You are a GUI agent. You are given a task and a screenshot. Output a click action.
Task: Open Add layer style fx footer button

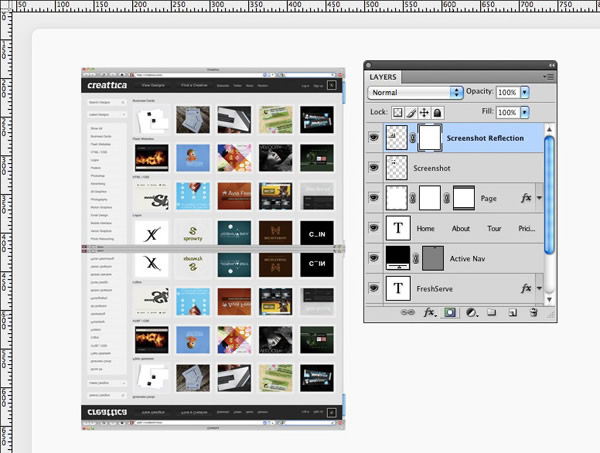tap(430, 313)
